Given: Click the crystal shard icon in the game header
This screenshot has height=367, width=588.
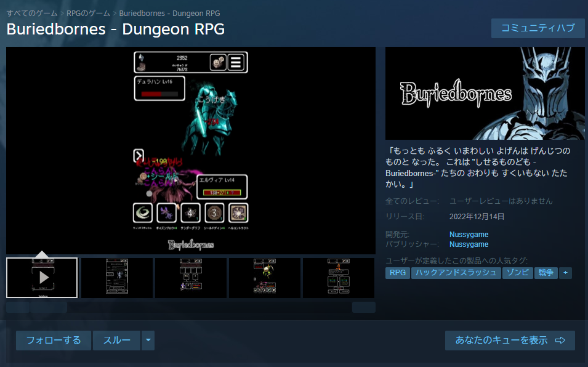Looking at the screenshot, I should coord(142,58).
